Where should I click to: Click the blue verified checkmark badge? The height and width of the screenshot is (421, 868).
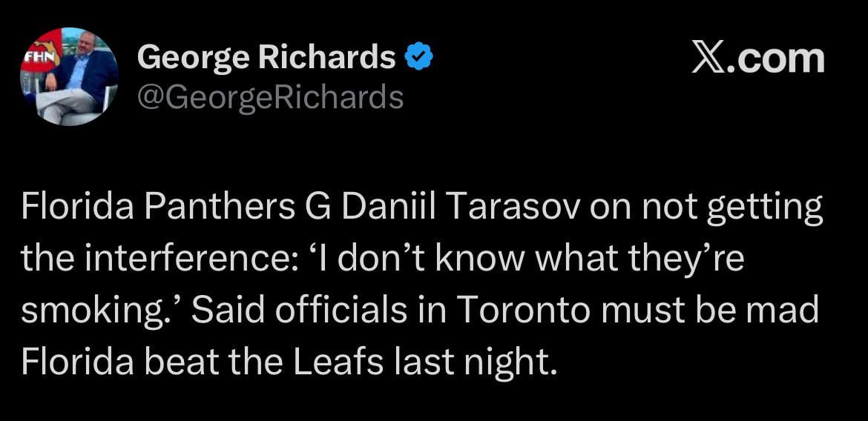[x=419, y=58]
